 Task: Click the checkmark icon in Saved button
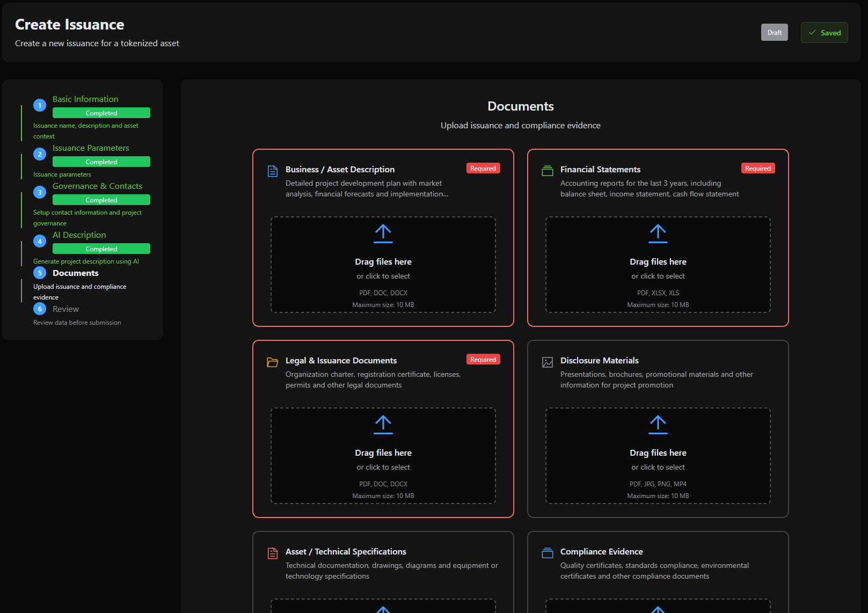point(812,33)
